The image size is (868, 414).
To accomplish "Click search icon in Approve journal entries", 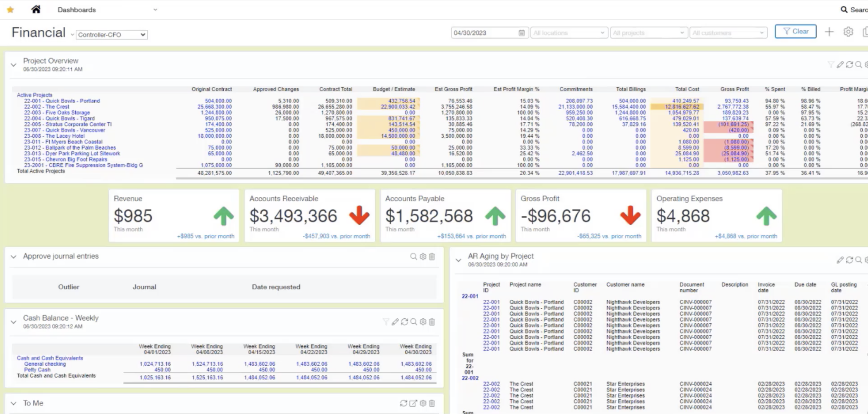I will click(413, 256).
